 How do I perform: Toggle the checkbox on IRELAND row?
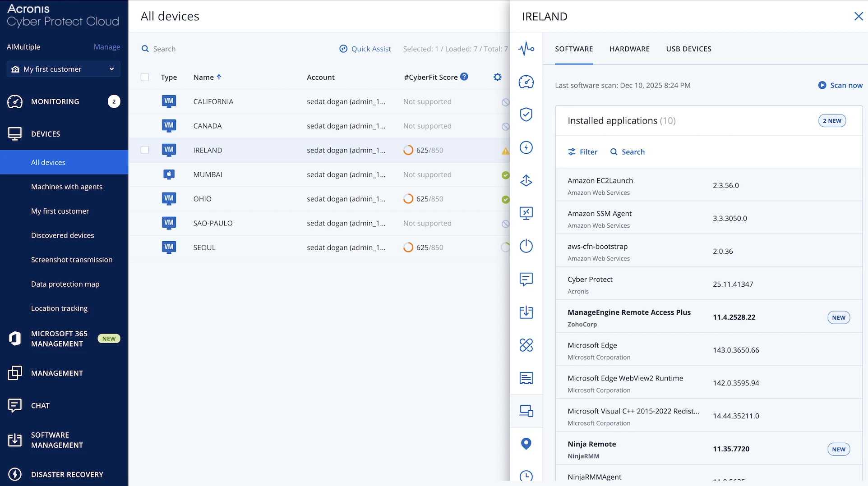tap(145, 150)
